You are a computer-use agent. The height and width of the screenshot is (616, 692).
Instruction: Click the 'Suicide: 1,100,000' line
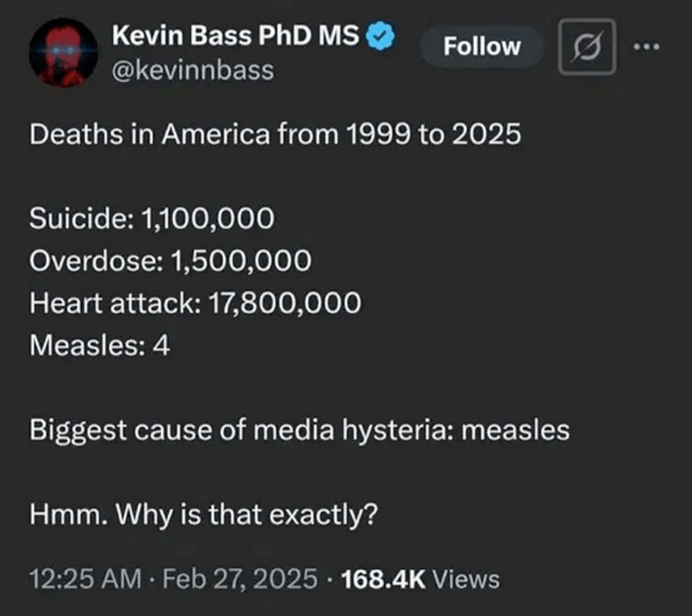(151, 220)
